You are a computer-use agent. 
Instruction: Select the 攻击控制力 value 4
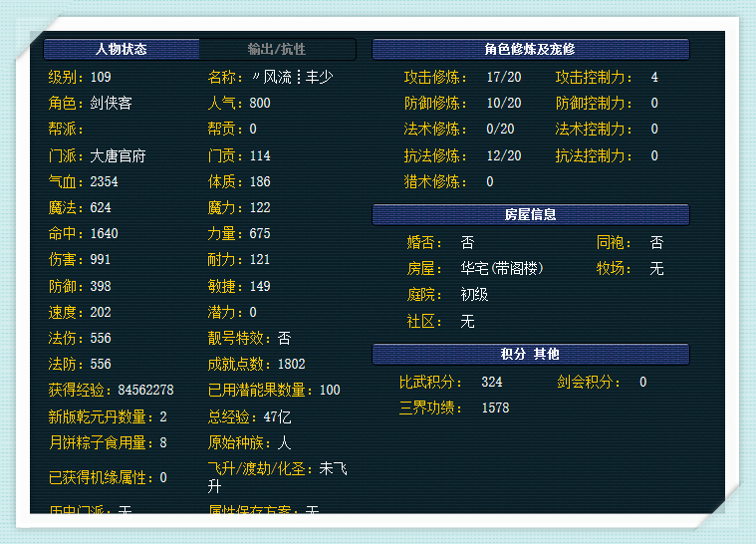click(x=654, y=77)
